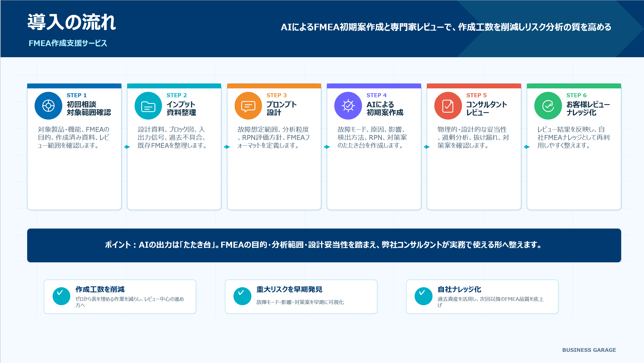Screen dimensions: 644x363
Task: Click the STEP 5 description starting 物理的・設計的な妥当性
Action: (x=473, y=137)
